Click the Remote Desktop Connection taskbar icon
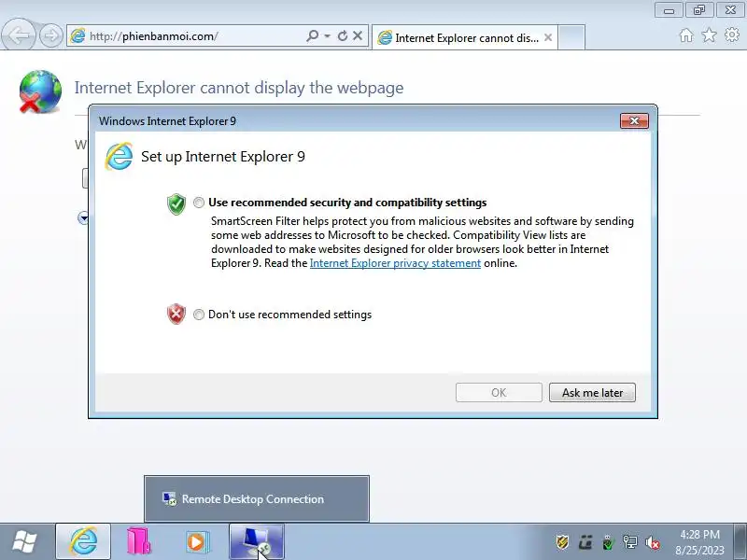Viewport: 747px width, 560px height. 257,542
